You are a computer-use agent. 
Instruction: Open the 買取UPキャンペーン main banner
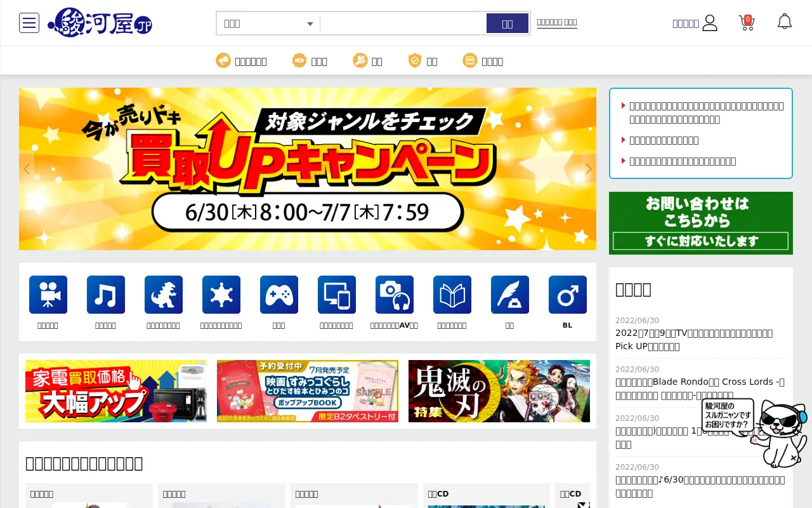coord(308,169)
